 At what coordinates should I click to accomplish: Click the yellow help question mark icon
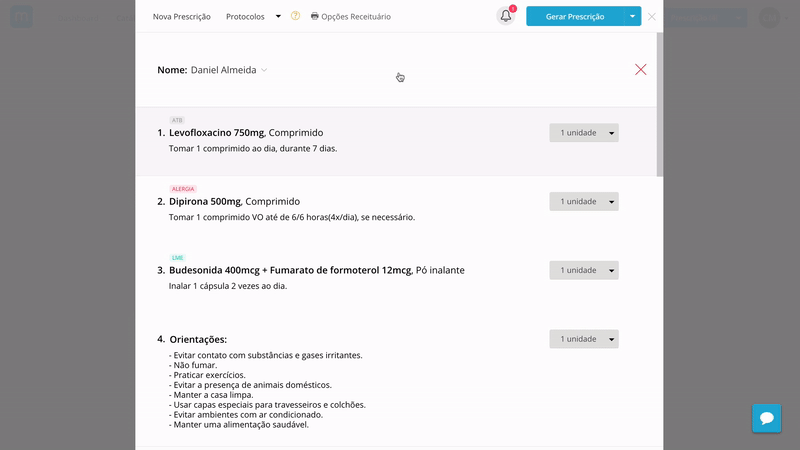pyautogui.click(x=295, y=16)
